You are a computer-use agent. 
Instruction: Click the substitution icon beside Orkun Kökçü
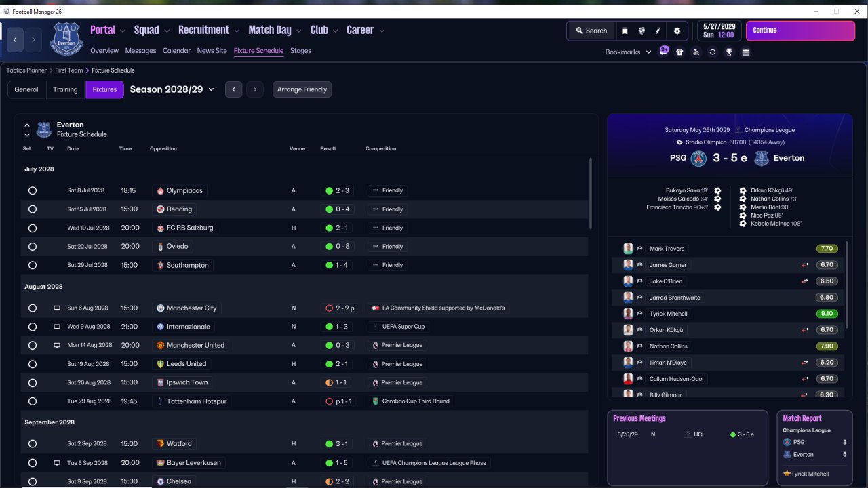pyautogui.click(x=805, y=330)
